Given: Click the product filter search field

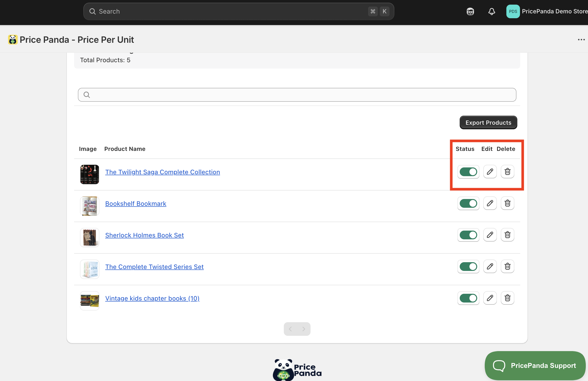Looking at the screenshot, I should point(297,95).
